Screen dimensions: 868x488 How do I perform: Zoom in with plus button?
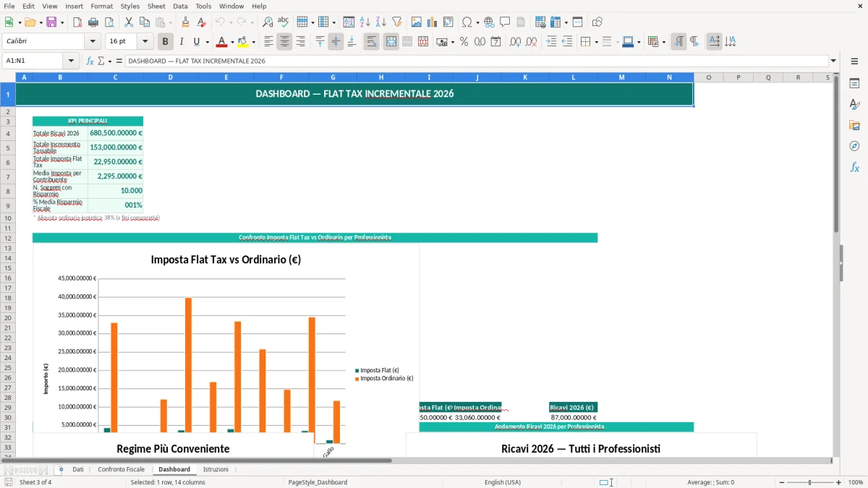click(x=839, y=482)
